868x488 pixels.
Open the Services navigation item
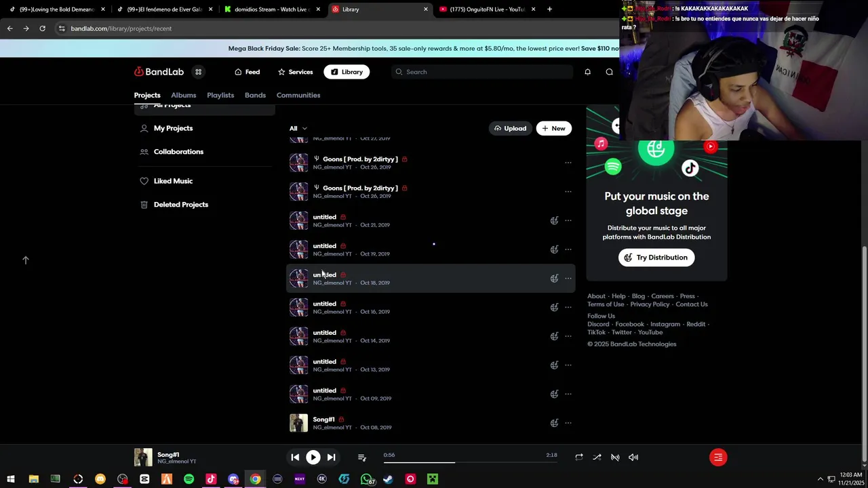295,72
